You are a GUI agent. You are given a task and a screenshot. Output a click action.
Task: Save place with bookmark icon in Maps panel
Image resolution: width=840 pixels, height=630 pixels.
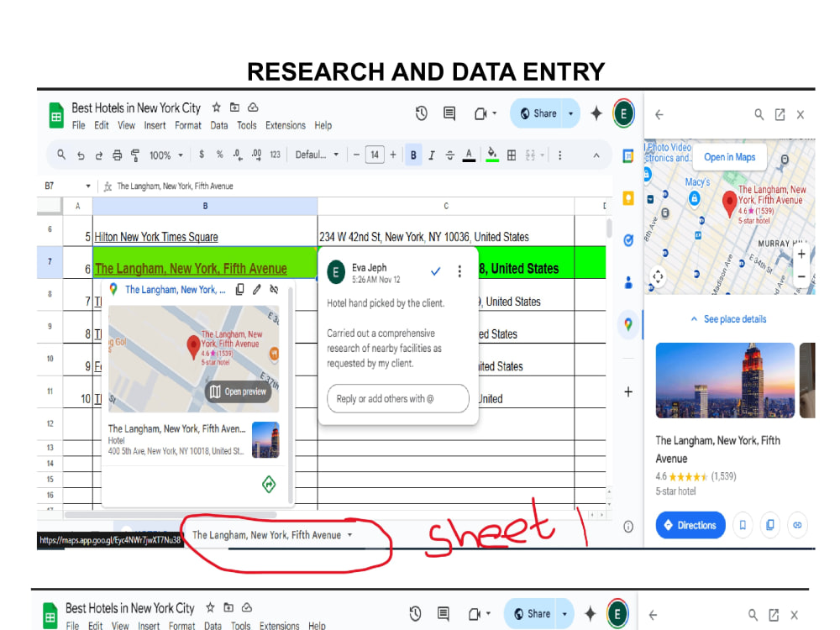pyautogui.click(x=743, y=525)
